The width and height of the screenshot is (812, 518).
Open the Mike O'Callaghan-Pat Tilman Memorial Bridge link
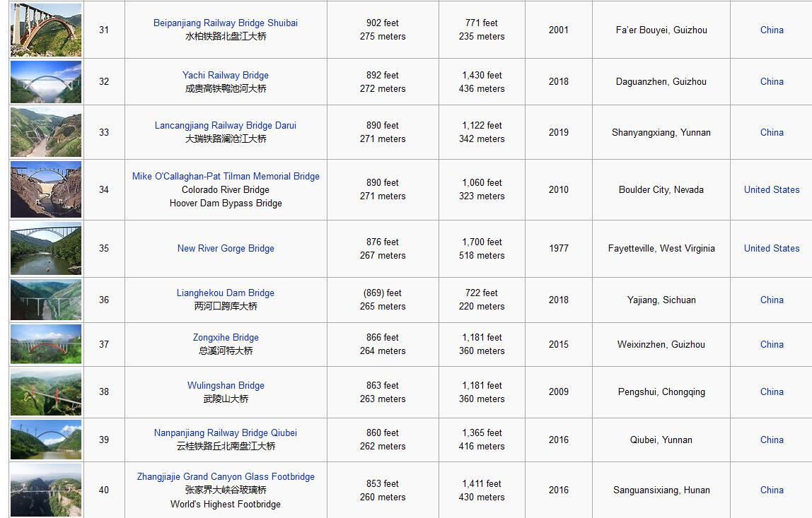point(226,176)
